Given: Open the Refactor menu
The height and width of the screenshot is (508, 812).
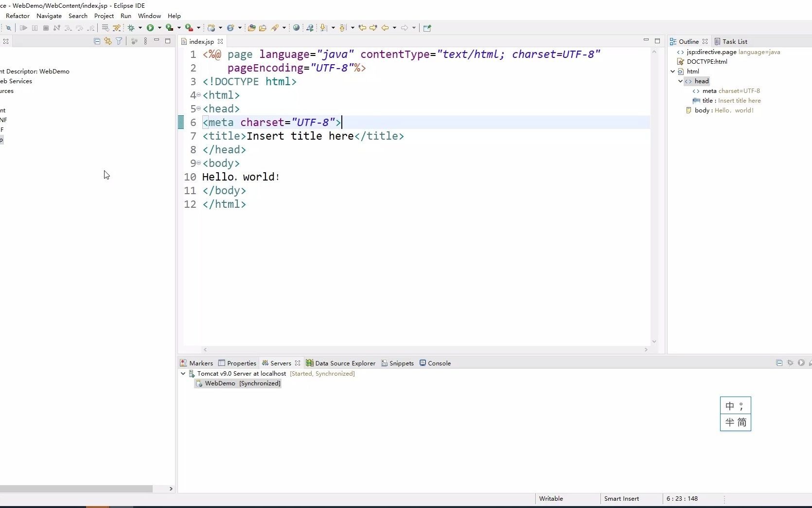Looking at the screenshot, I should tap(18, 16).
